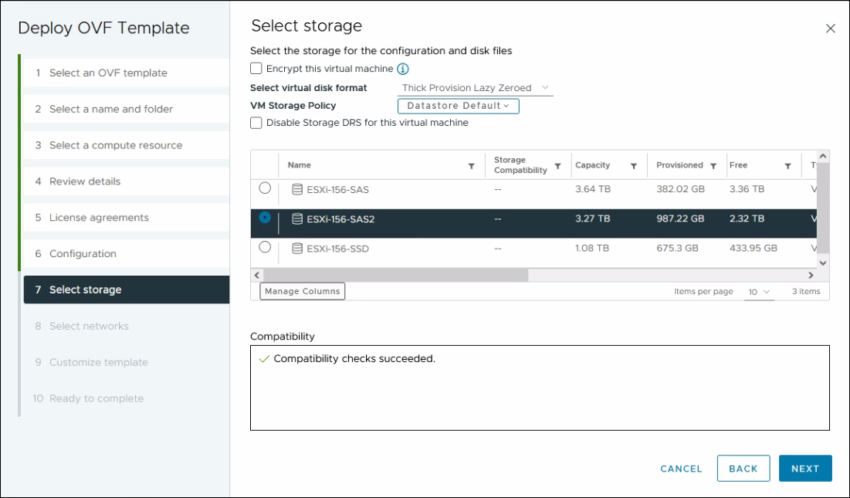Select the ESXi-156-SSD radio button
This screenshot has width=850, height=498.
[x=264, y=247]
